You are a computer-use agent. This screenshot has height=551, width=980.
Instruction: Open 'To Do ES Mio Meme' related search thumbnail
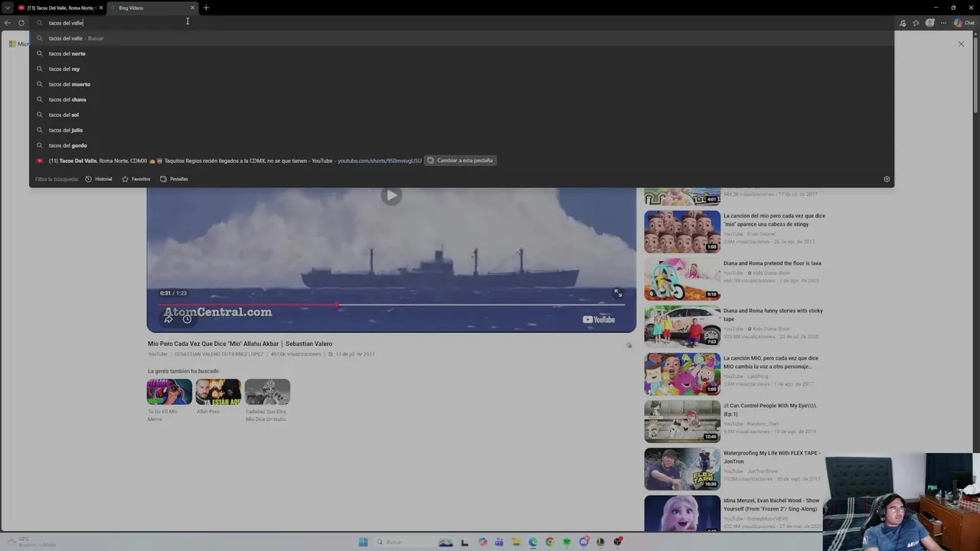pos(169,392)
